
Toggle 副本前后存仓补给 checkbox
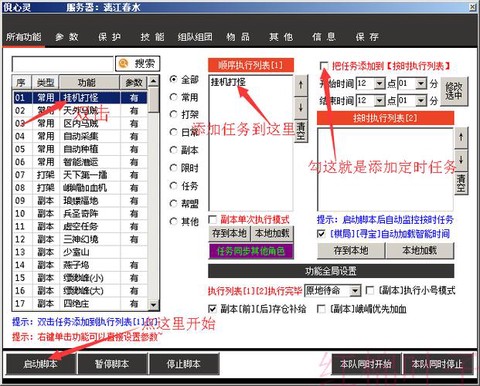click(x=212, y=309)
